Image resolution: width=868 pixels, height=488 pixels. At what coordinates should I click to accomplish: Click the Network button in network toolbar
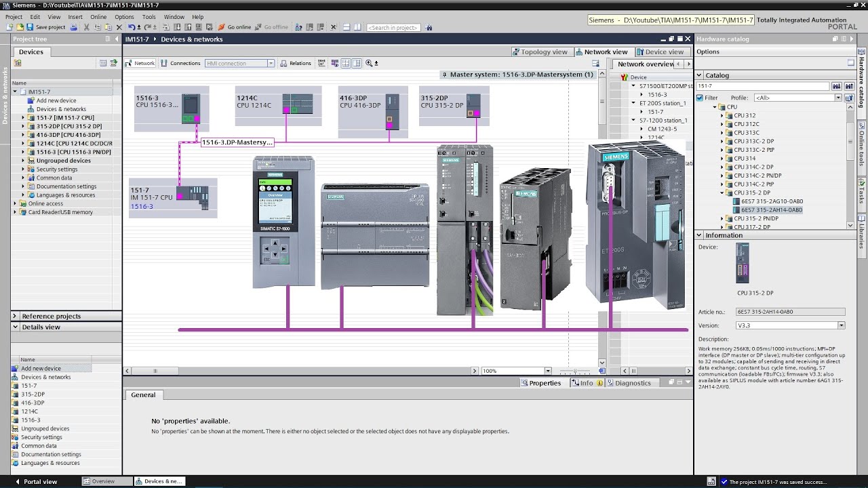[x=140, y=63]
